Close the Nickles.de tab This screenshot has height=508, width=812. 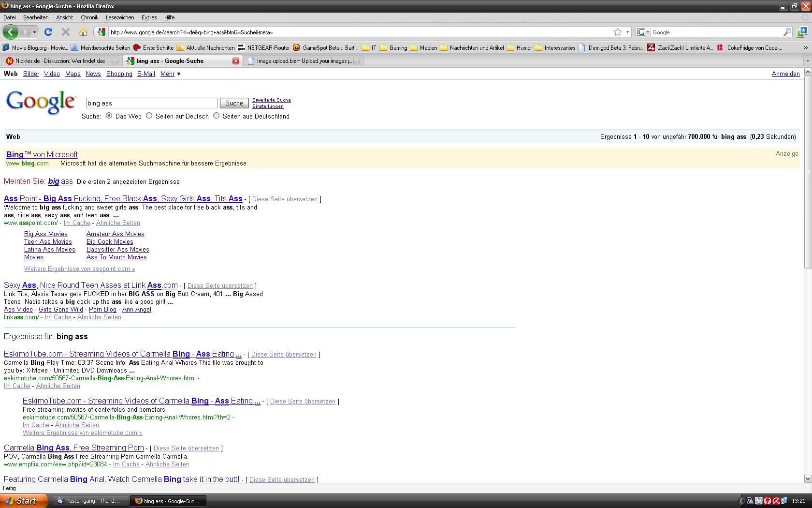[115, 61]
